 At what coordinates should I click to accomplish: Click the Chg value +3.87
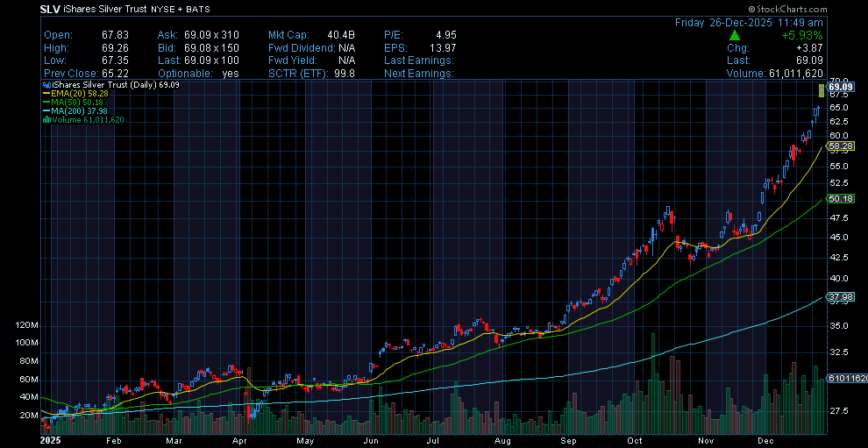click(x=808, y=48)
